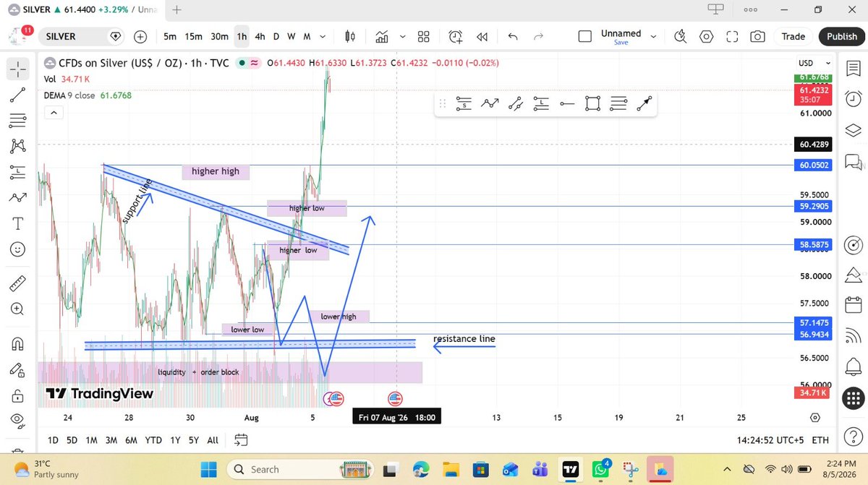Redo the chart action

click(538, 36)
